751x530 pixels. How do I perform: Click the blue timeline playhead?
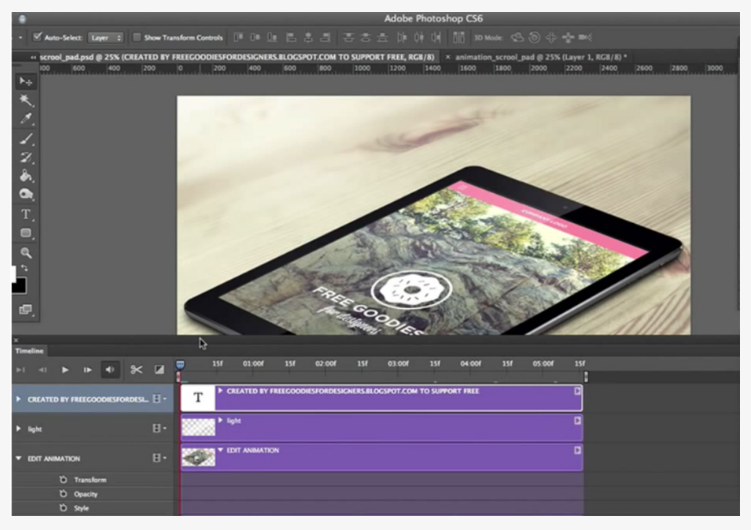180,365
